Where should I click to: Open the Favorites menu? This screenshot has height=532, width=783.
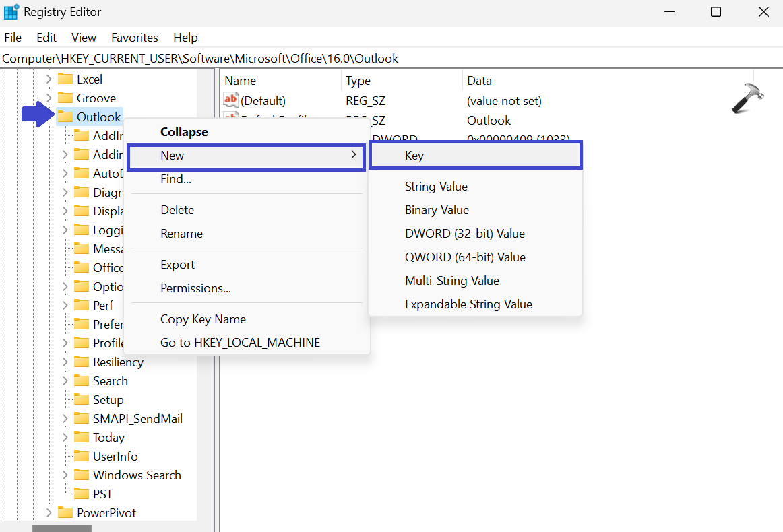(x=135, y=38)
